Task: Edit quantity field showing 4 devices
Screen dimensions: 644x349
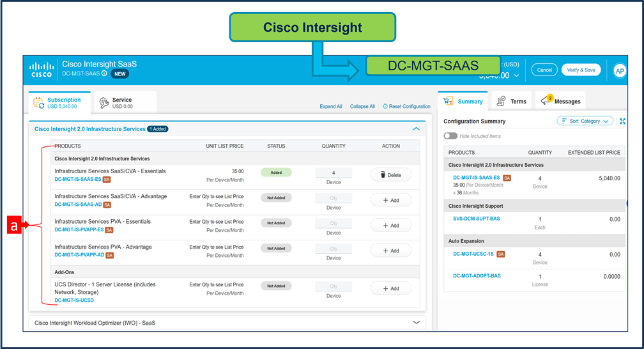Action: [333, 173]
